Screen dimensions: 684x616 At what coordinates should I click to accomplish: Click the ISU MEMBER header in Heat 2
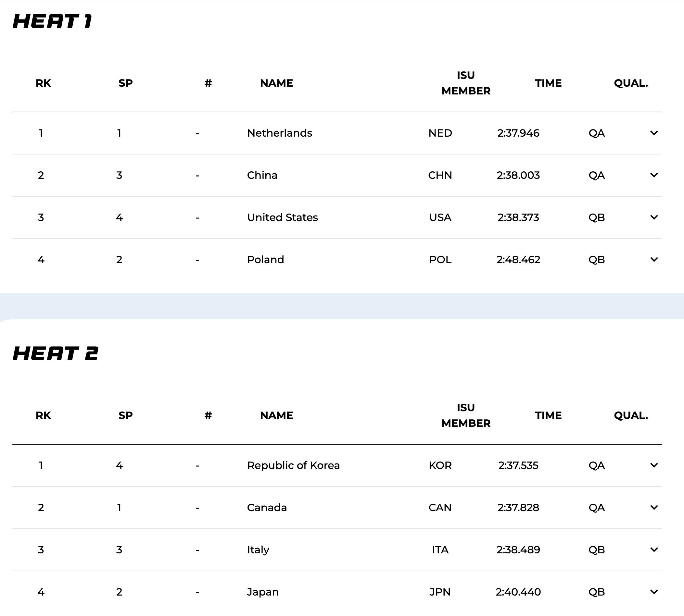click(x=466, y=415)
